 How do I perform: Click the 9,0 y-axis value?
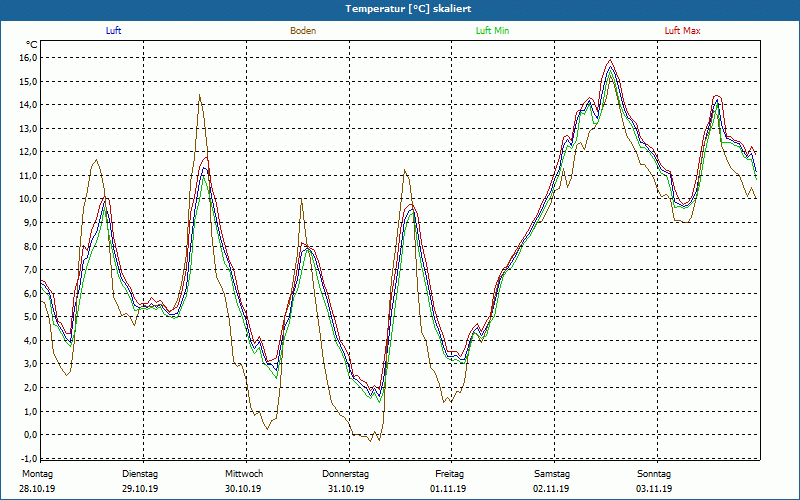(x=31, y=222)
